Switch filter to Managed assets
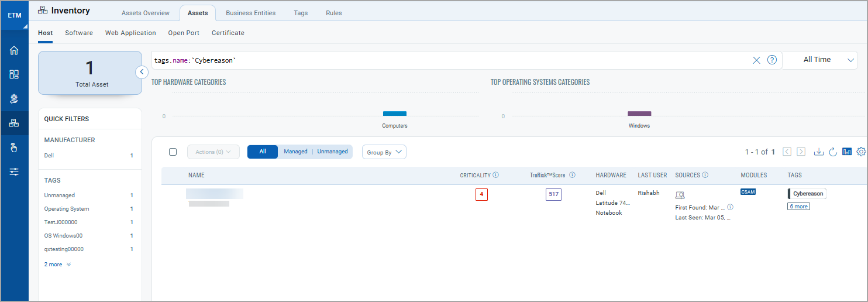The height and width of the screenshot is (302, 868). (295, 152)
